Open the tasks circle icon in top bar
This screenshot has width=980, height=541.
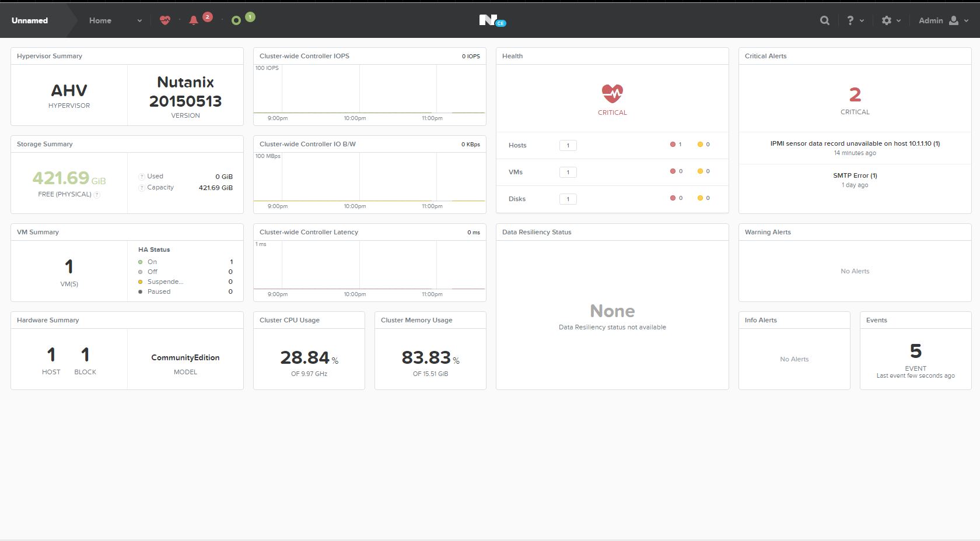(236, 20)
